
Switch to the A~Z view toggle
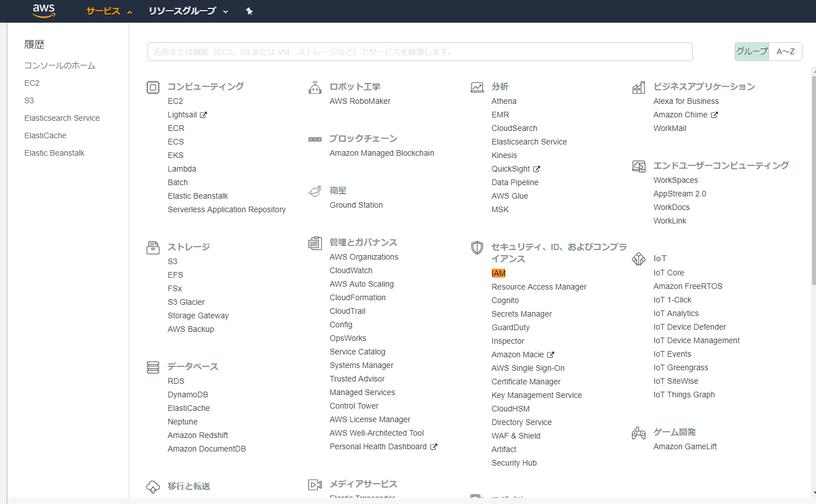[x=786, y=51]
